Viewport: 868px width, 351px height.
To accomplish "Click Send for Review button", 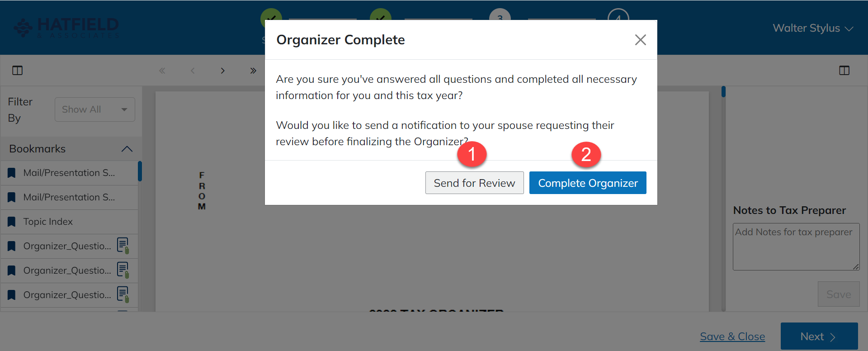I will point(474,183).
